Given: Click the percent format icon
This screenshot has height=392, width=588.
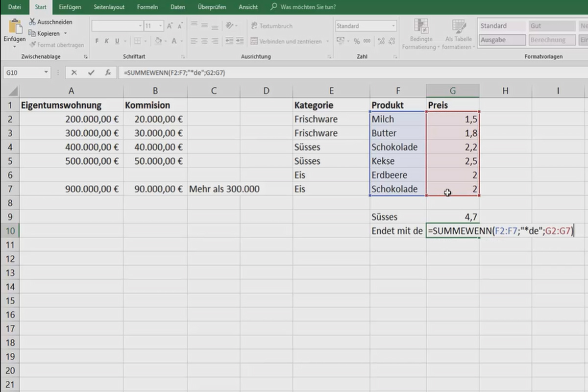Looking at the screenshot, I should click(x=356, y=40).
